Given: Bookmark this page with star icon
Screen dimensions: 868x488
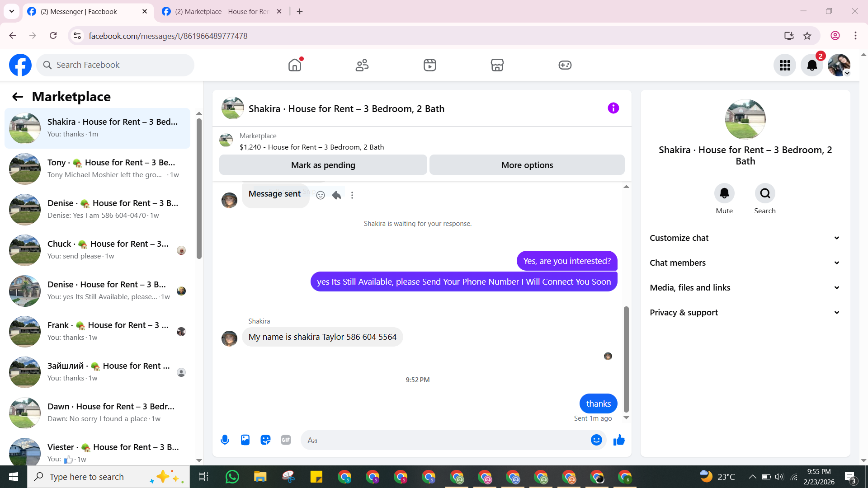Looking at the screenshot, I should 807,36.
